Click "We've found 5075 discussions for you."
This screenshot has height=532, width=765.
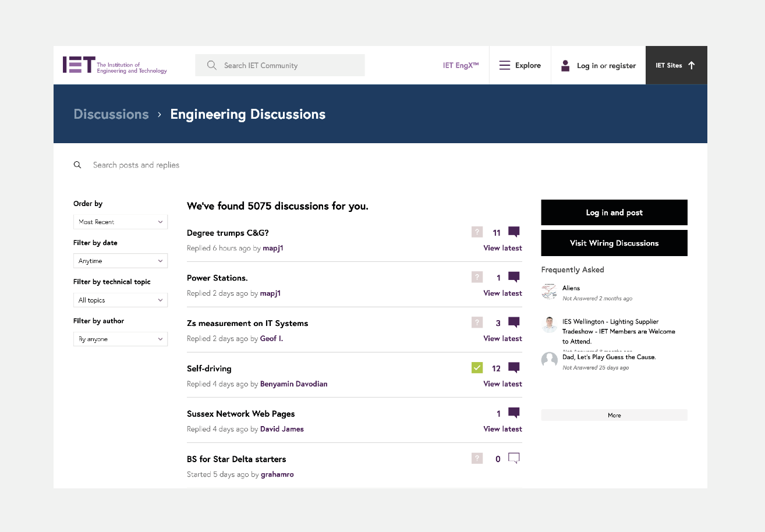click(278, 206)
